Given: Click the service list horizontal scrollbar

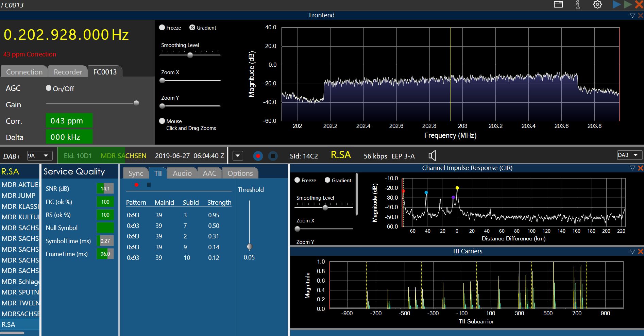Looking at the screenshot, I should (12, 333).
